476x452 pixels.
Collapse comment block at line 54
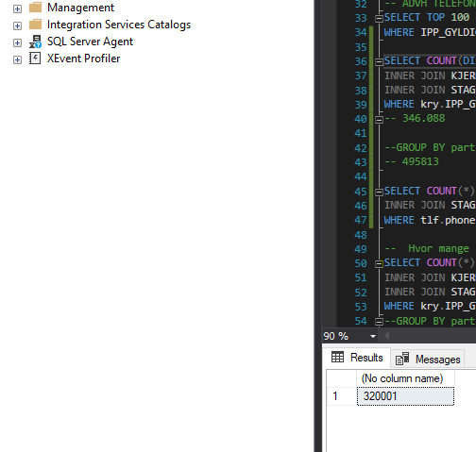tap(379, 322)
